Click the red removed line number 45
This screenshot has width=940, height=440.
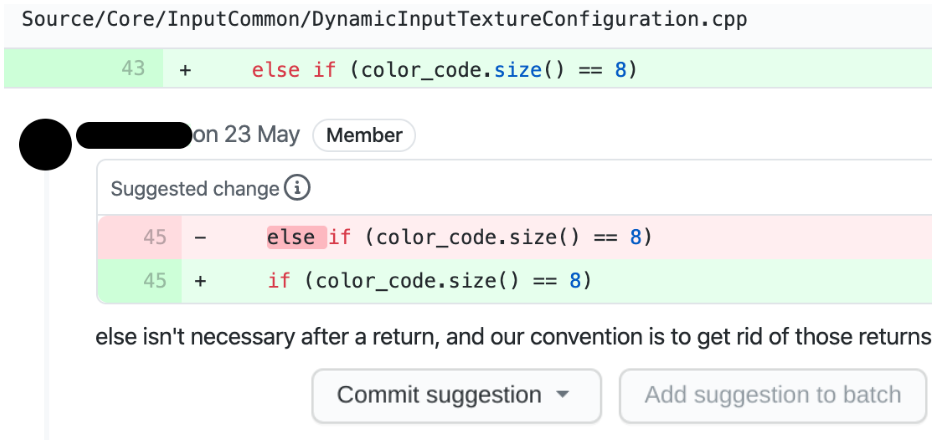click(x=154, y=237)
